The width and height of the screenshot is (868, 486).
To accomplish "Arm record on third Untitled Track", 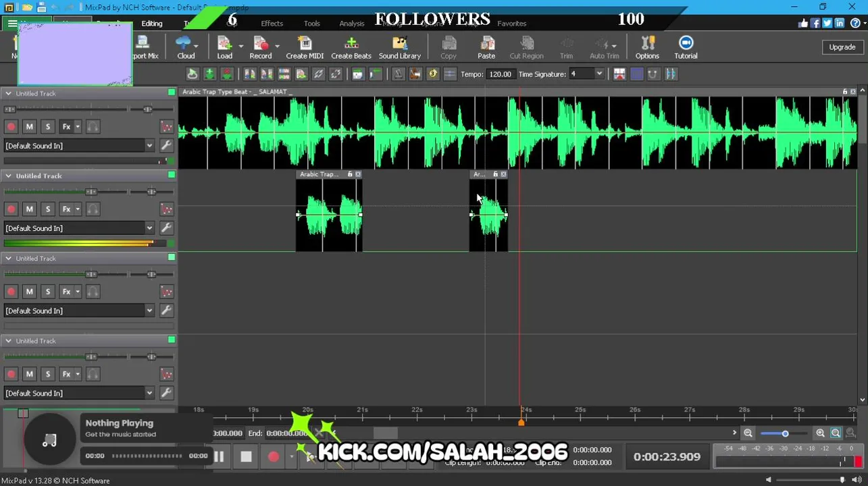I will point(11,292).
